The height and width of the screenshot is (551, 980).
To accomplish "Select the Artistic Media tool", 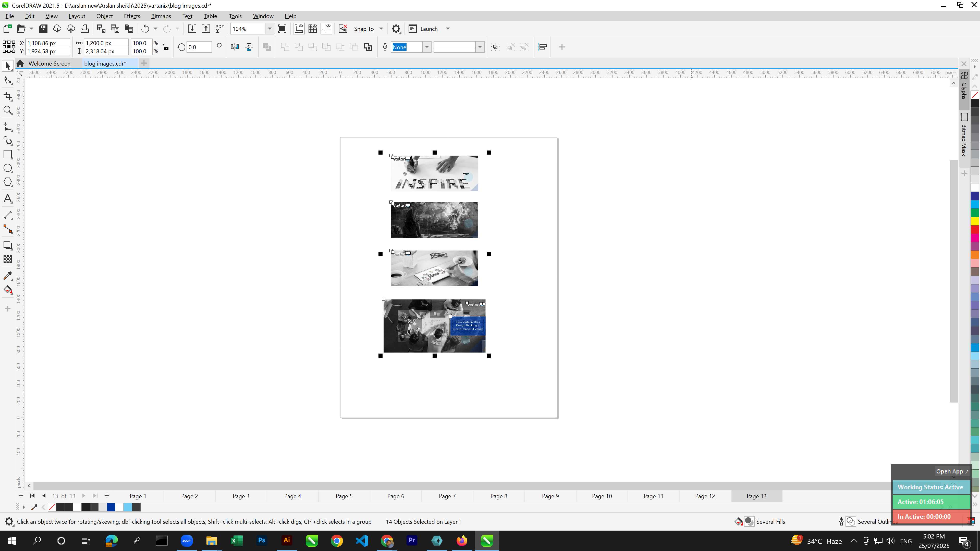I will [x=8, y=141].
